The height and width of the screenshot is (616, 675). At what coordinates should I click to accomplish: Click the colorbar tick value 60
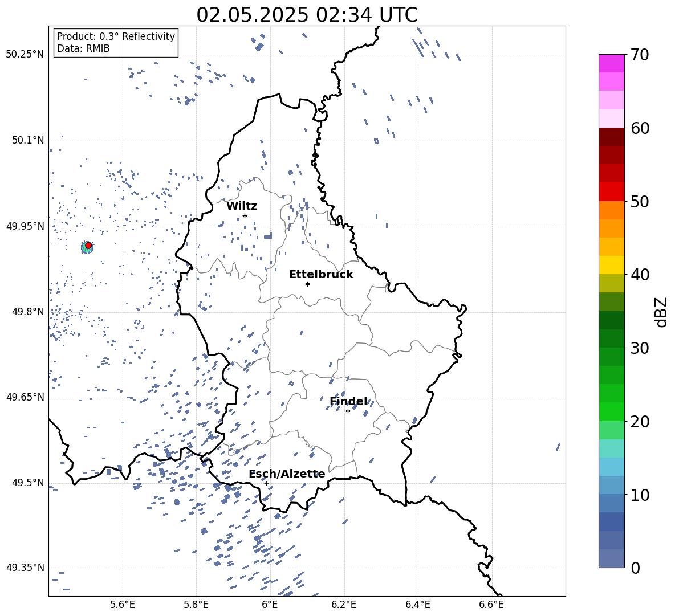tap(640, 128)
